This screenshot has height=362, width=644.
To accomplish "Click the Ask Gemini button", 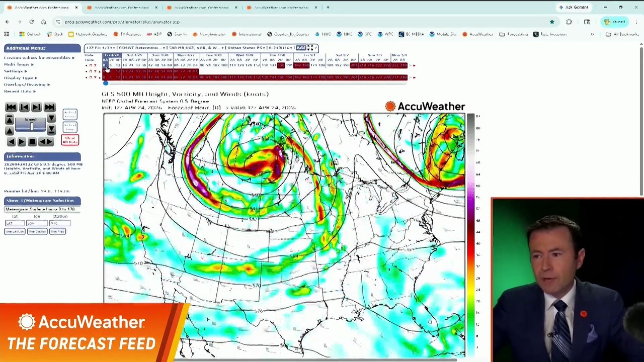I will tap(573, 8).
